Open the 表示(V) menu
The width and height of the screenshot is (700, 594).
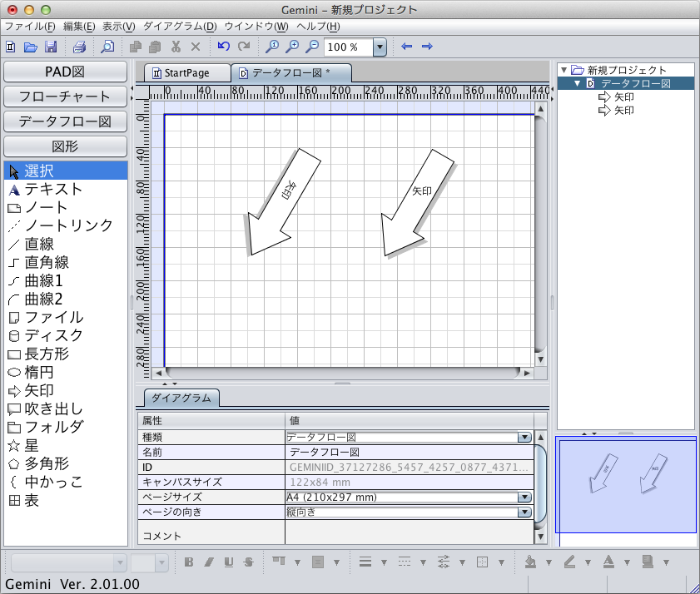coord(119,27)
